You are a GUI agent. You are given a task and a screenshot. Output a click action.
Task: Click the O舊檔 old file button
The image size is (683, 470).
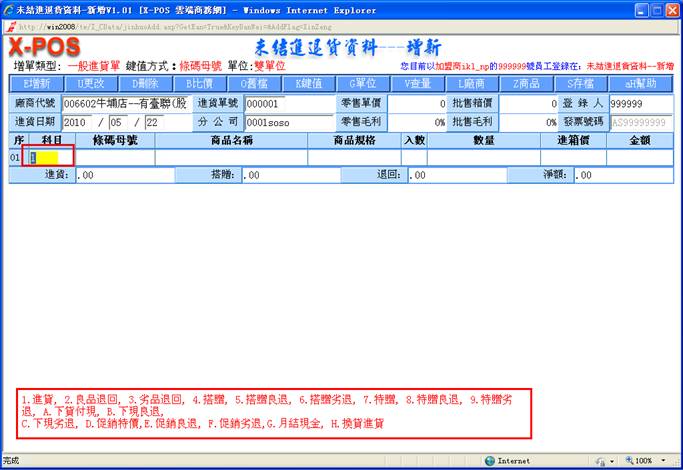(254, 83)
